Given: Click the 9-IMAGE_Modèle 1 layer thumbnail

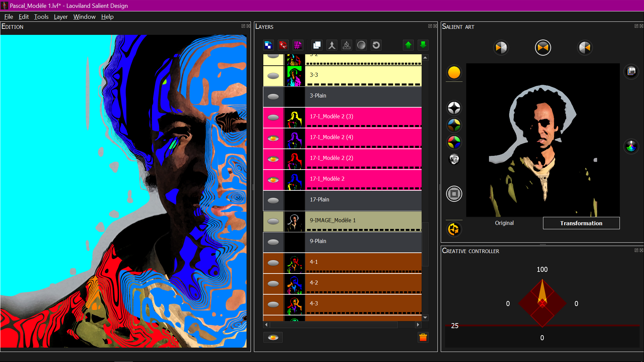Looking at the screenshot, I should pos(294,221).
